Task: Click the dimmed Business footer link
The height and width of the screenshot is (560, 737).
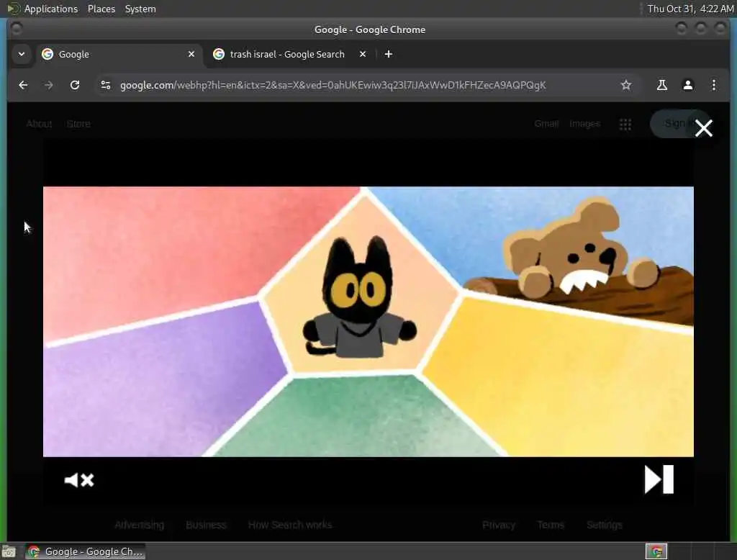Action: pos(206,525)
